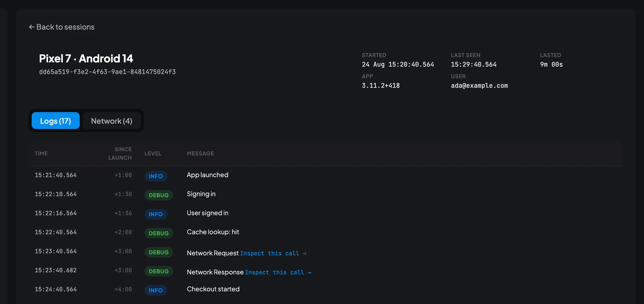The image size is (644, 304).
Task: Click the DEBUG badge on Network Response row
Action: pyautogui.click(x=159, y=271)
